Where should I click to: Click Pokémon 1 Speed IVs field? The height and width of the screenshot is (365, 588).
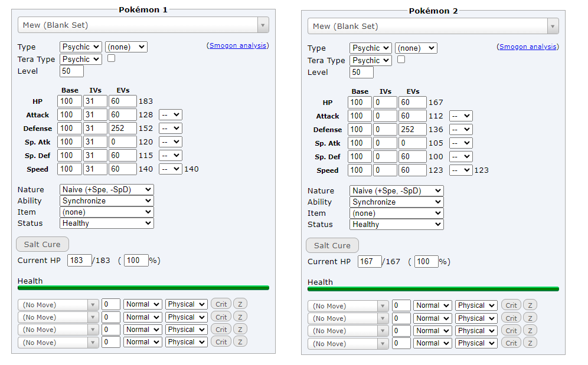(95, 169)
